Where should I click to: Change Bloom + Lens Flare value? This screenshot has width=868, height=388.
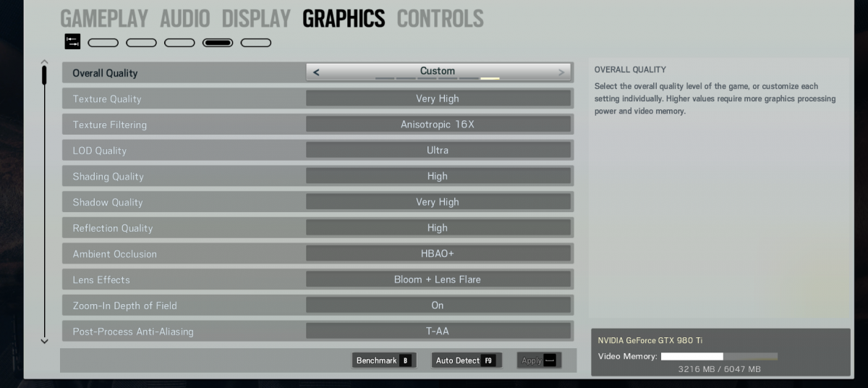click(x=438, y=279)
